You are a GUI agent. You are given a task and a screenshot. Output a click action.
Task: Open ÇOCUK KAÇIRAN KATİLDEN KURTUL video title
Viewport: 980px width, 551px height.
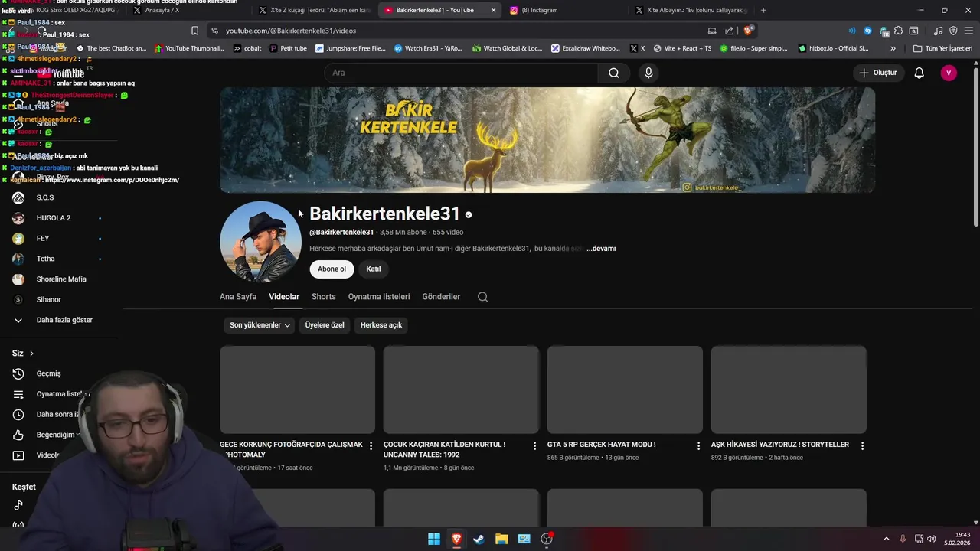point(444,449)
